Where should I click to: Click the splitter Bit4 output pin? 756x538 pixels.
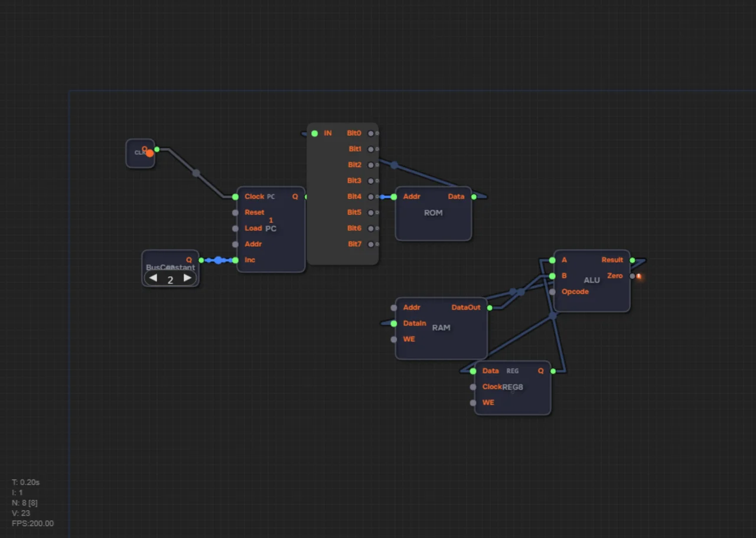click(x=371, y=197)
